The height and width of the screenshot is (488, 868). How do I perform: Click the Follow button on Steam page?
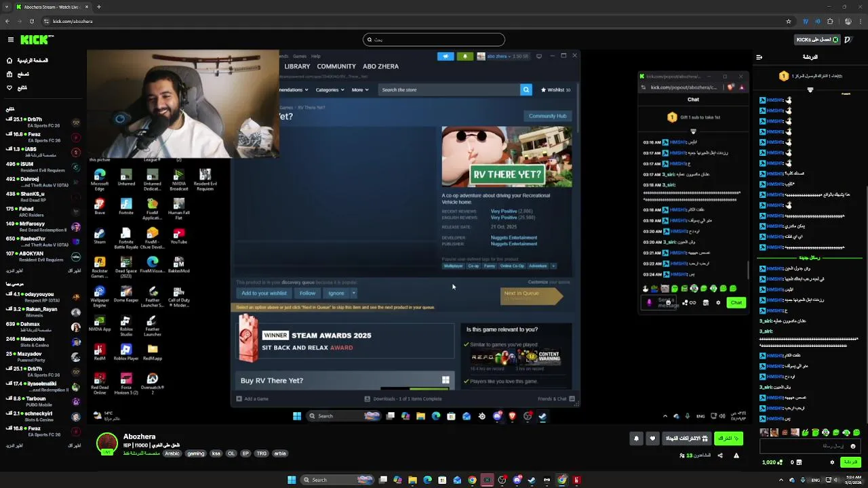click(307, 293)
